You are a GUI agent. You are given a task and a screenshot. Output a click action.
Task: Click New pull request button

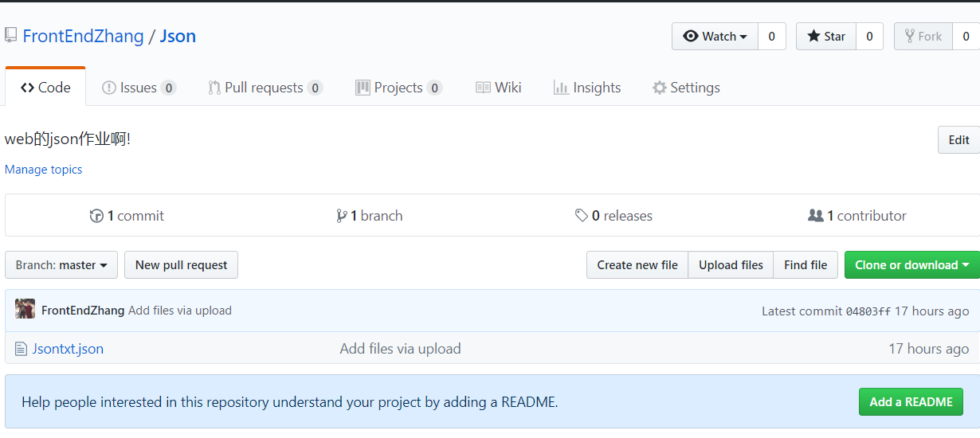[181, 265]
